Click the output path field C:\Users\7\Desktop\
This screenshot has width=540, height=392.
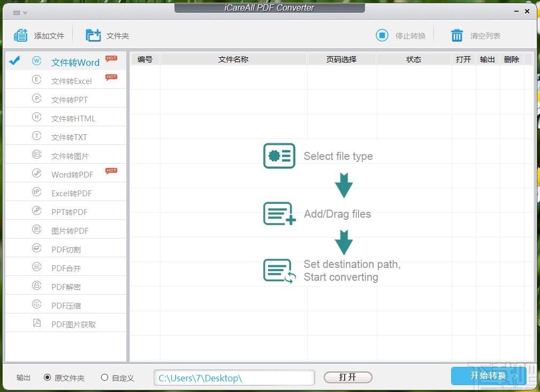tap(234, 378)
